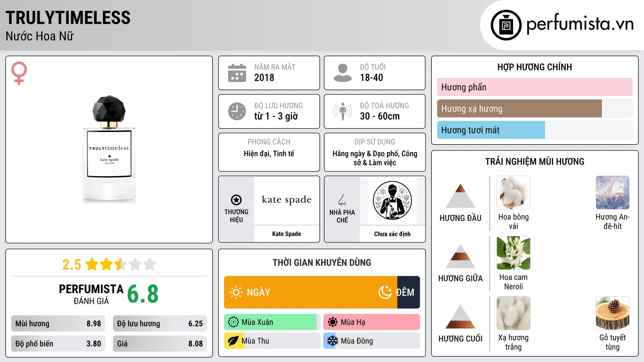This screenshot has height=362, width=644.
Task: Click the star badge icon above THƯƠNG HIỆU
Action: coord(236,200)
